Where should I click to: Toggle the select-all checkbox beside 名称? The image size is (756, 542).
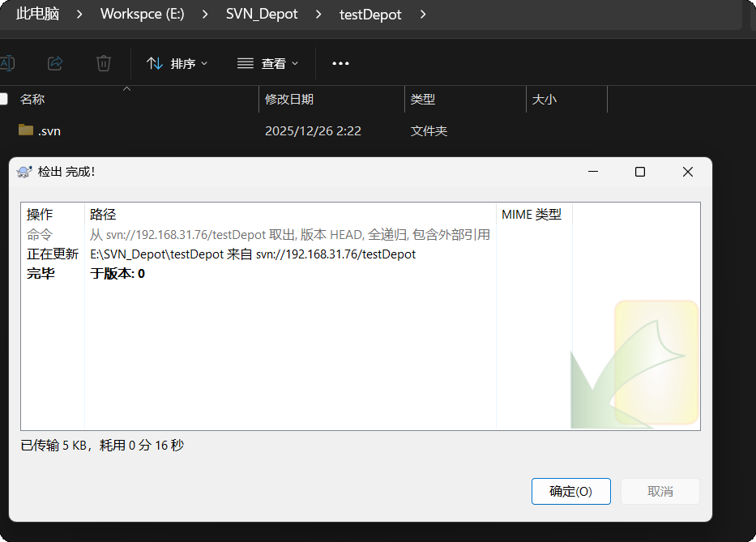click(3, 99)
